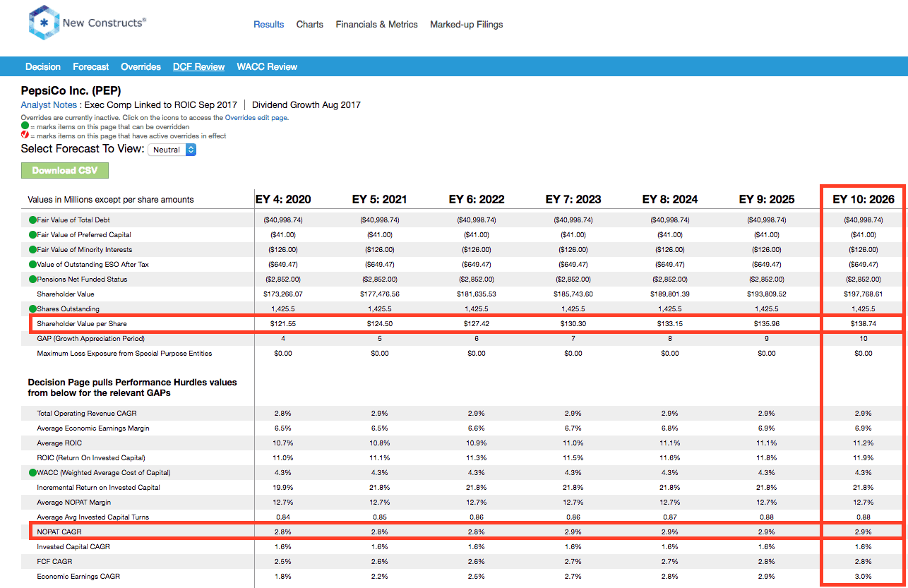908x588 pixels.
Task: Select the $173,266.07 shareholder value cell
Action: (x=283, y=294)
